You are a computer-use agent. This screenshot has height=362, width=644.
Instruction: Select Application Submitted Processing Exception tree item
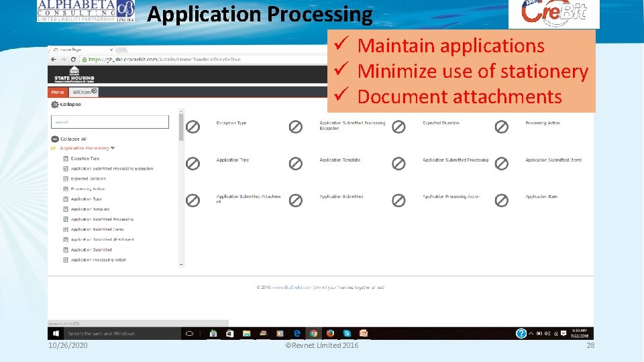coord(112,169)
